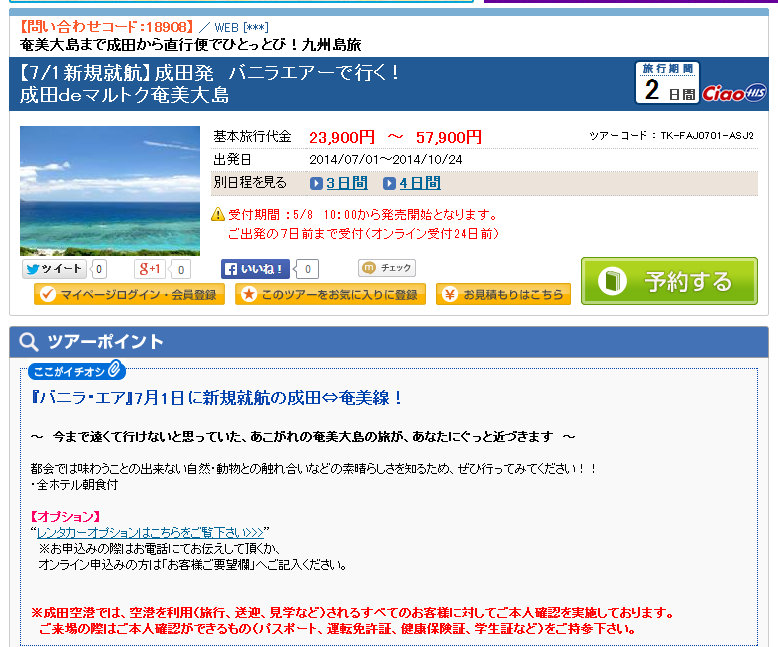Click the red 成田空港 identity check notice
Image resolution: width=778 pixels, height=647 pixels.
tap(352, 621)
